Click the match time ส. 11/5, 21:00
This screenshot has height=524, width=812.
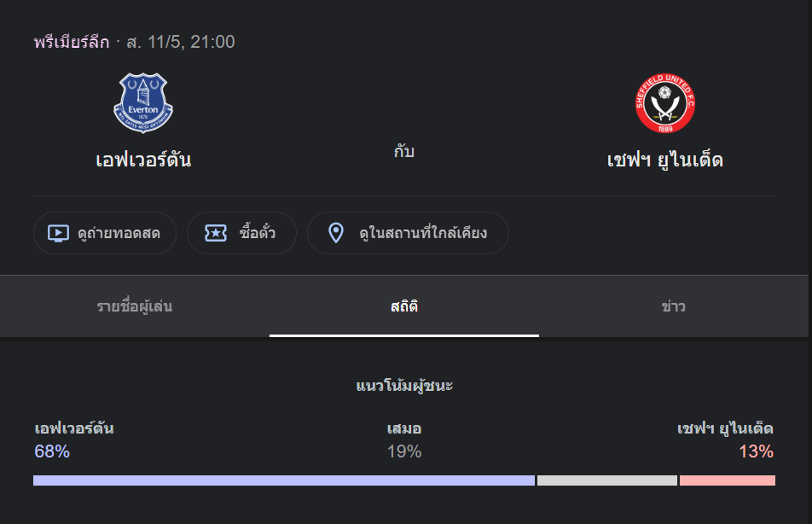181,42
